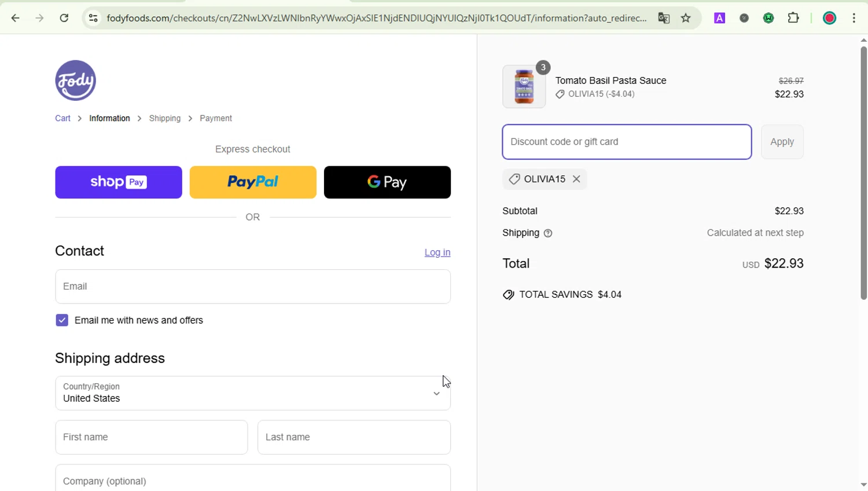
Task: Click the Tomato Basil Pasta Sauce title
Action: pos(611,80)
